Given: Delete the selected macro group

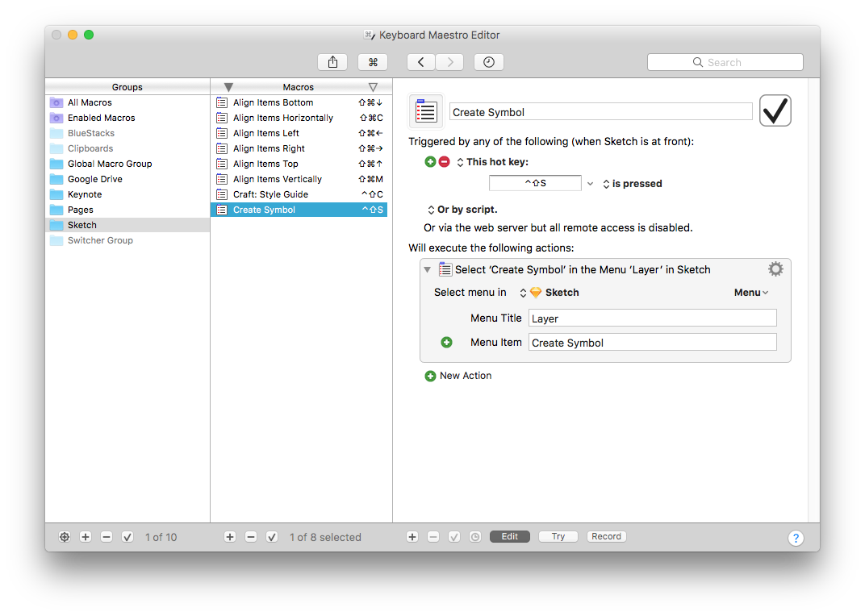Looking at the screenshot, I should pos(107,537).
